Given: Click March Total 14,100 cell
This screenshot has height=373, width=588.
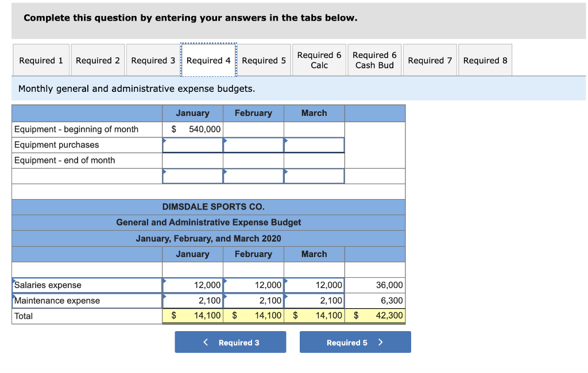Looking at the screenshot, I should (x=314, y=316).
